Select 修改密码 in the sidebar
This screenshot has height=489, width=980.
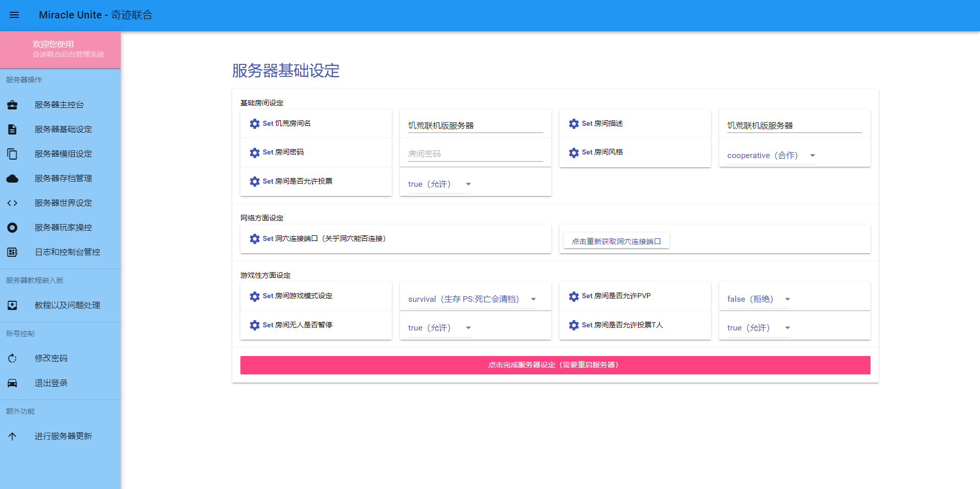point(60,359)
